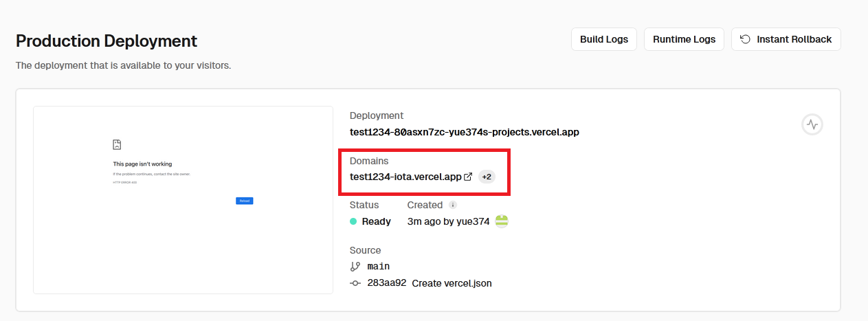The height and width of the screenshot is (321, 868).
Task: Click the external link icon beside domain
Action: pos(468,177)
